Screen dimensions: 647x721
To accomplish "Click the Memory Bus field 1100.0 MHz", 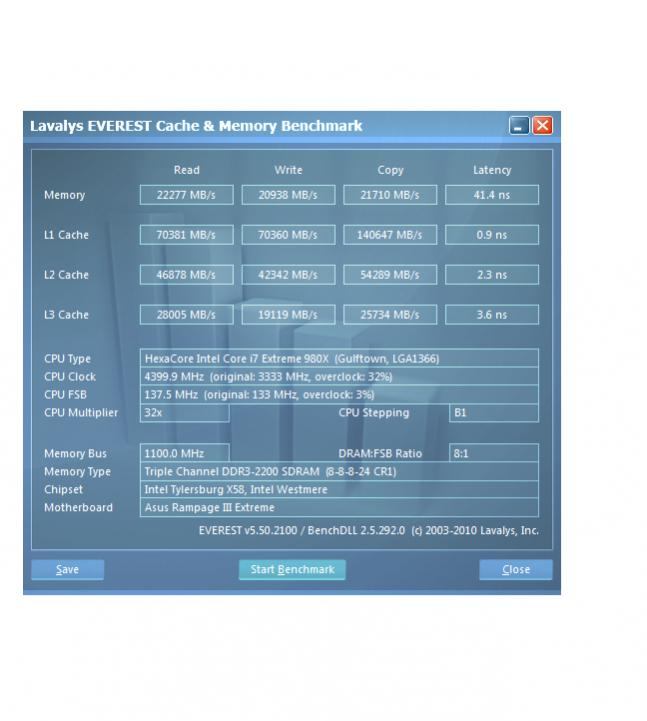I will tap(184, 453).
